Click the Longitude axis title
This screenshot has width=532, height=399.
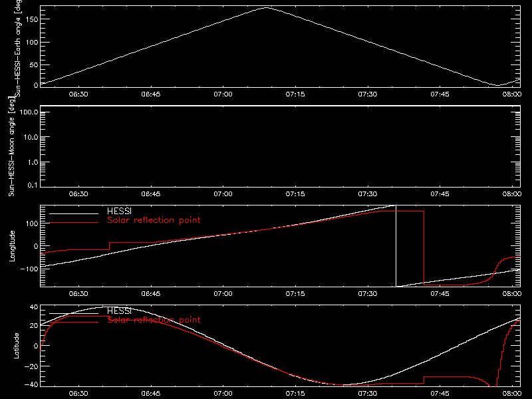[x=12, y=246]
